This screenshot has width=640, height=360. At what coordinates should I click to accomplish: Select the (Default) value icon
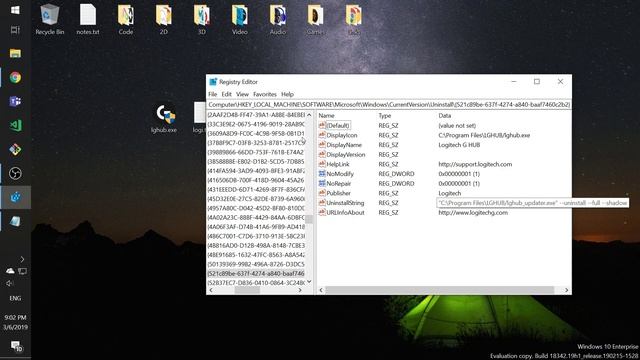coord(322,125)
